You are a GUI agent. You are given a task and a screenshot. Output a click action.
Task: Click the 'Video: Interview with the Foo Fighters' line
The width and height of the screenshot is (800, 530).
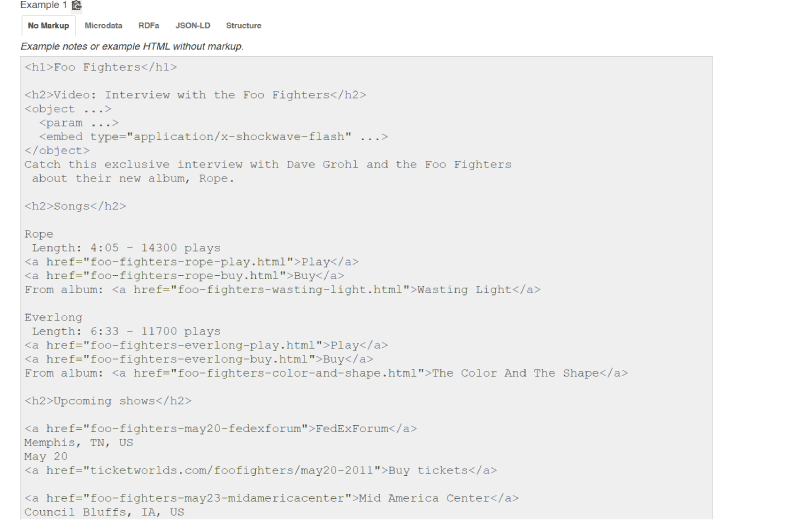click(195, 95)
